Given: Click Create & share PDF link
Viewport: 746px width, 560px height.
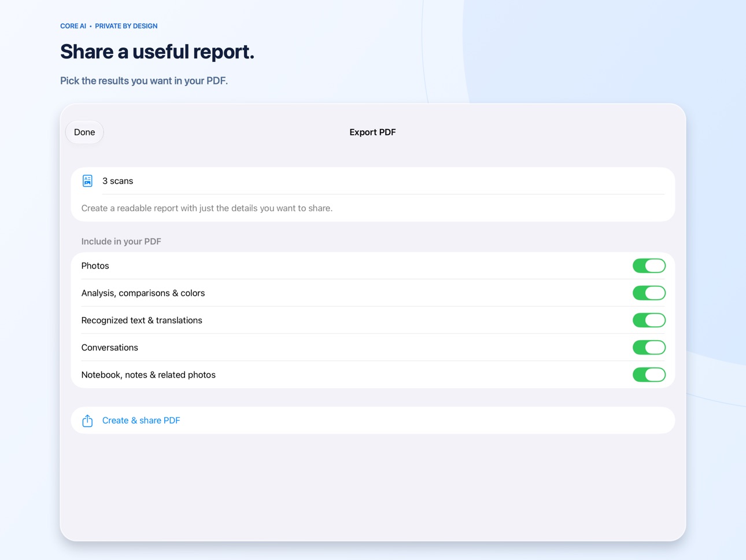Looking at the screenshot, I should (x=141, y=421).
